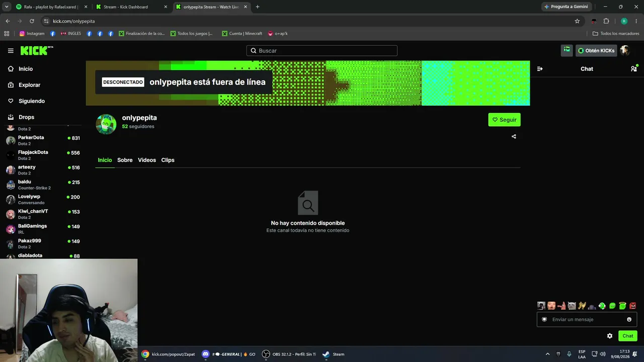Screen dimensions: 644x362
Task: Open Steam from the taskbar
Action: point(334,354)
